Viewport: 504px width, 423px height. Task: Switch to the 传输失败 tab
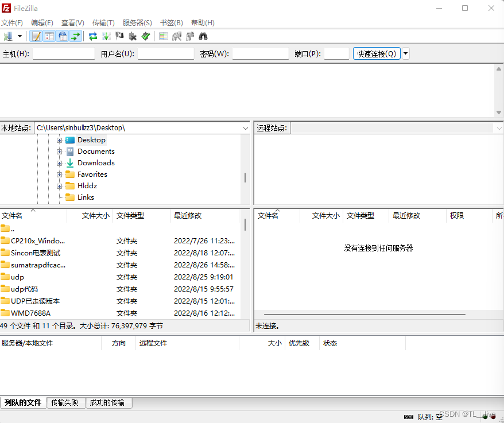(x=65, y=402)
